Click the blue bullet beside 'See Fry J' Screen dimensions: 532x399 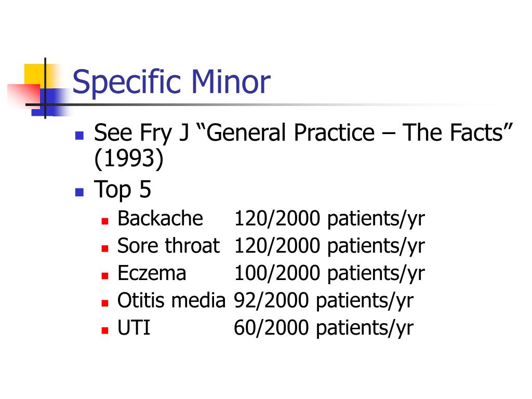(79, 136)
